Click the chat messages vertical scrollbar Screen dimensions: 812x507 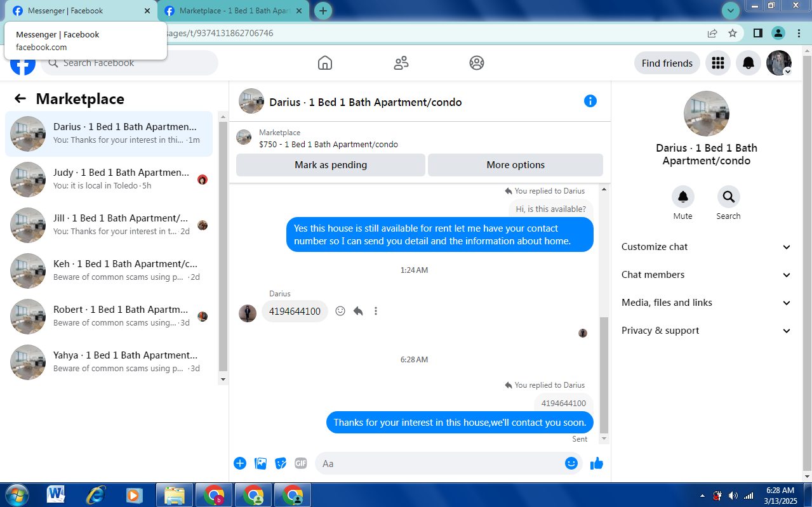[604, 374]
